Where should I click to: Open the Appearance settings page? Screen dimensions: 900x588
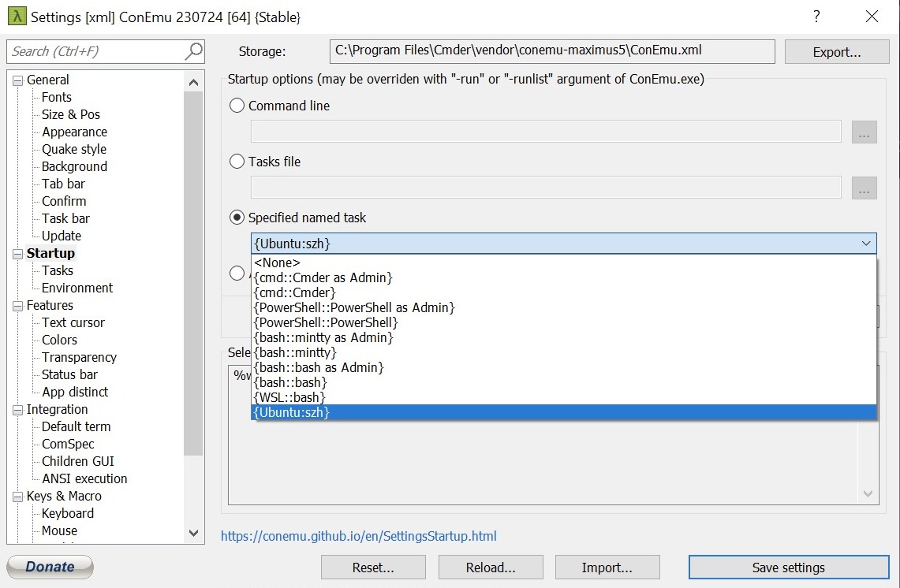pyautogui.click(x=74, y=132)
